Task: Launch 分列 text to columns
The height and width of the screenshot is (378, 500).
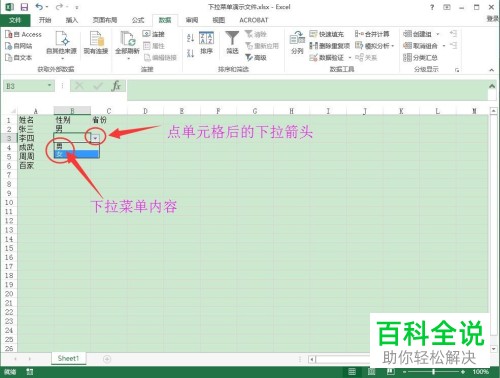Action: tap(297, 42)
